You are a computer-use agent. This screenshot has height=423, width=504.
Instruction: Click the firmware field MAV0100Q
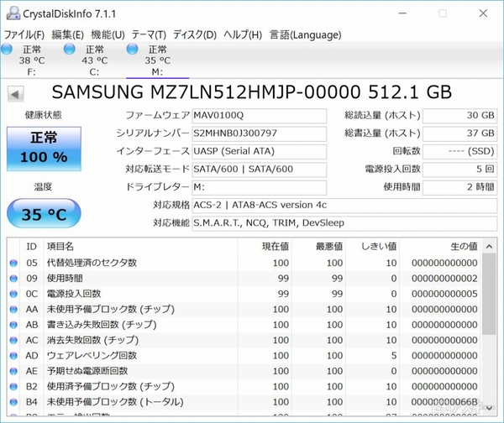(x=259, y=116)
